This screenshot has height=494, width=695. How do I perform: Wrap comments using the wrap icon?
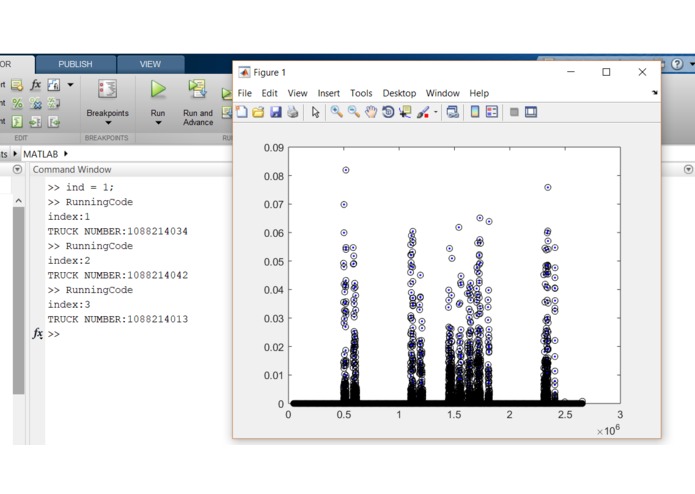pos(54,103)
